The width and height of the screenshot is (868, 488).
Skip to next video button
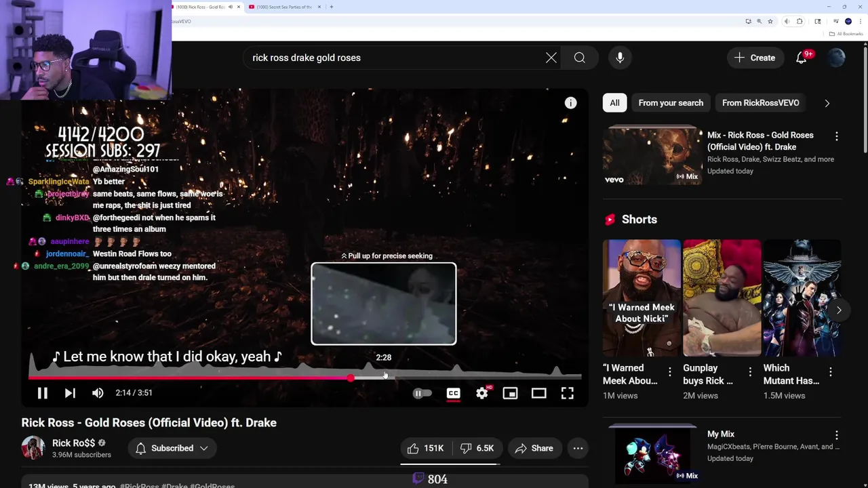70,393
